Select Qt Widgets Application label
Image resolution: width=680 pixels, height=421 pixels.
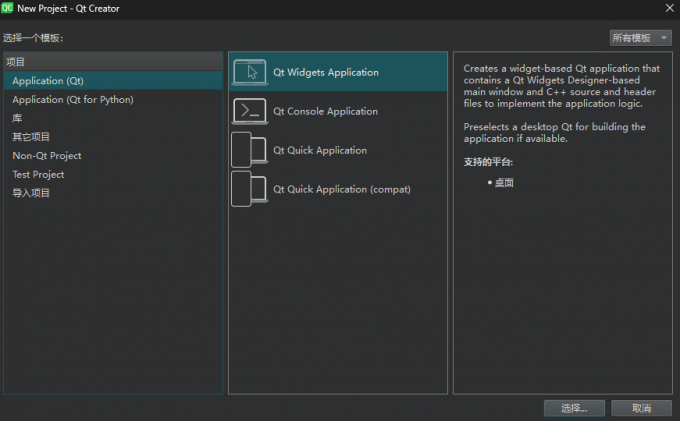pos(326,73)
